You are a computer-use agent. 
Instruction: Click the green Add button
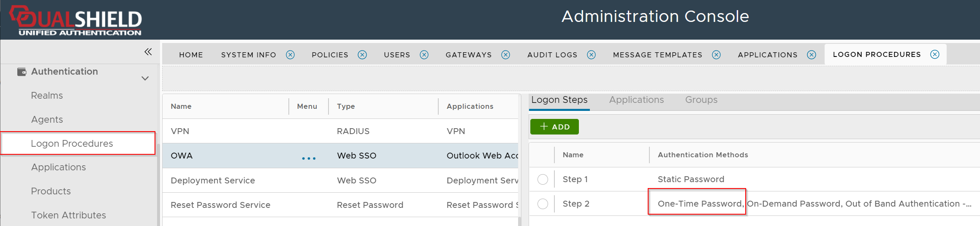click(554, 126)
